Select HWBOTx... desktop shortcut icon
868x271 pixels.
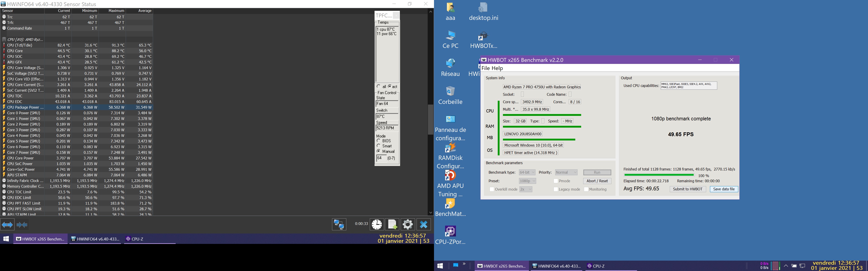point(483,39)
